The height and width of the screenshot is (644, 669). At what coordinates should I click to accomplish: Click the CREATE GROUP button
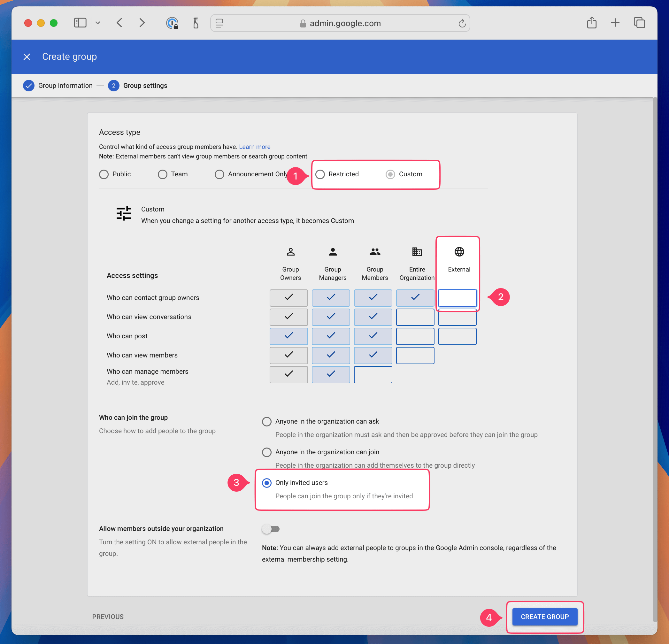544,616
